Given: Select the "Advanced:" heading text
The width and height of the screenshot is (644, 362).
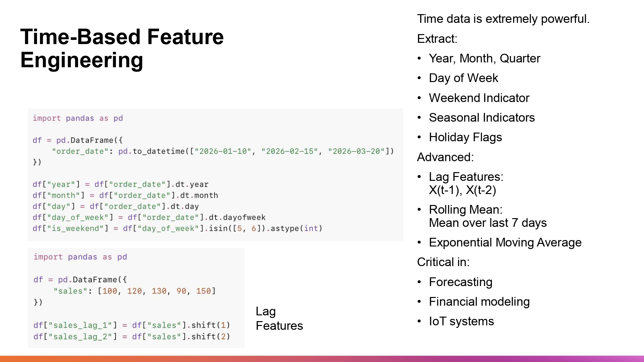Looking at the screenshot, I should tap(445, 157).
